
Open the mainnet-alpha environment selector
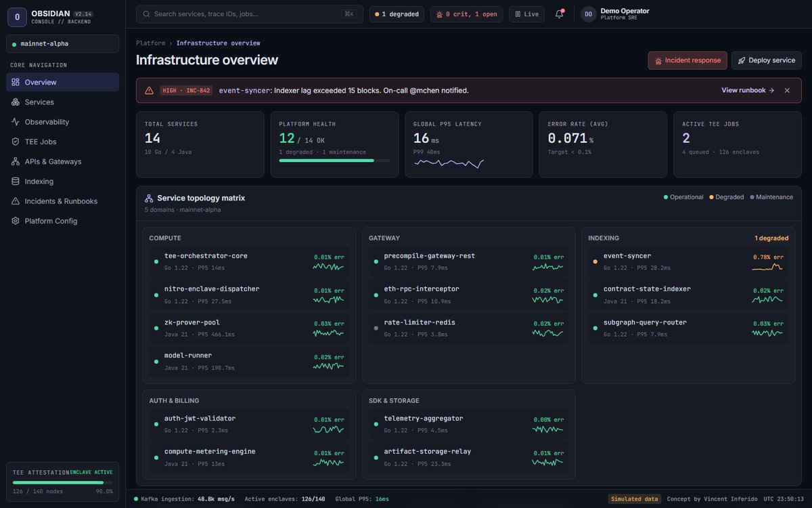coord(62,44)
